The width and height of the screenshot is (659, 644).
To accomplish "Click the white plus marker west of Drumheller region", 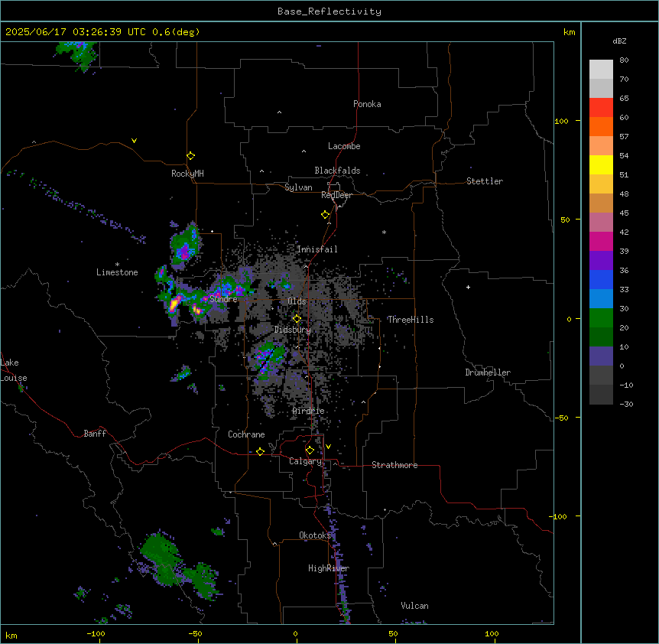I will point(468,287).
